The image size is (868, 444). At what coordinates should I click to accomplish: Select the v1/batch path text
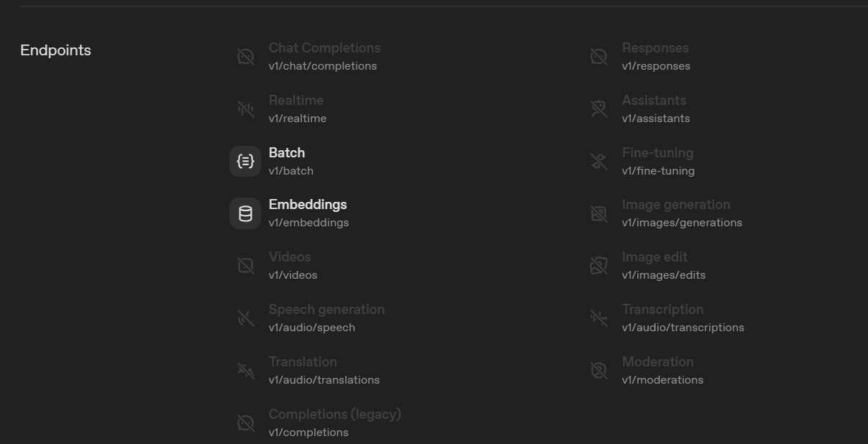(291, 171)
